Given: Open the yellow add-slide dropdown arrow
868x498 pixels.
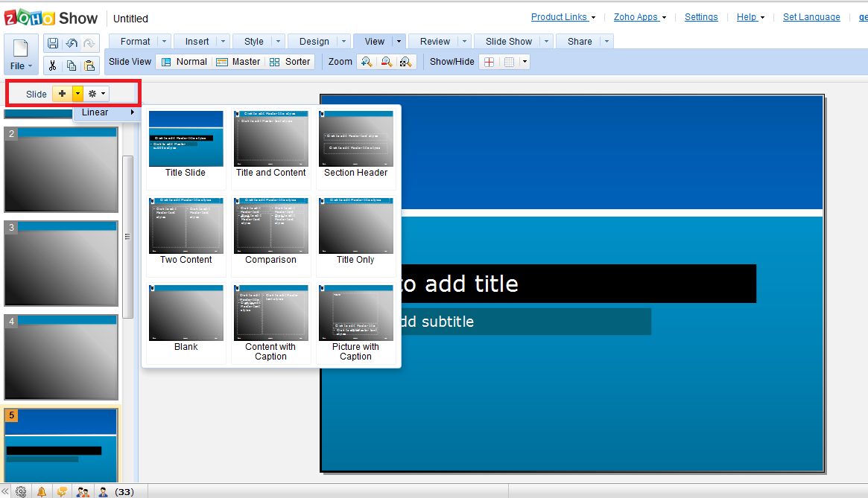Looking at the screenshot, I should pos(77,94).
